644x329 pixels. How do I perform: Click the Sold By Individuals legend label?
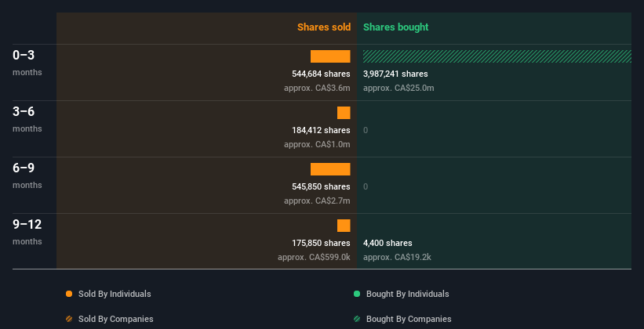115,294
